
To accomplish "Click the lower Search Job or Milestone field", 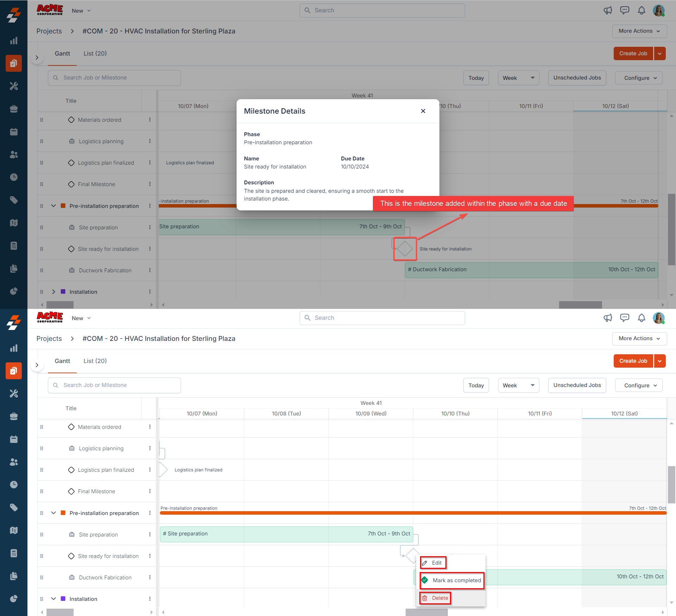I will click(114, 385).
